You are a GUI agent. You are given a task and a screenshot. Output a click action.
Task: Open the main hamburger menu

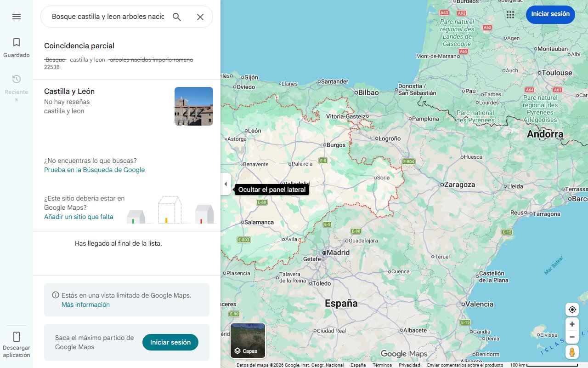17,16
